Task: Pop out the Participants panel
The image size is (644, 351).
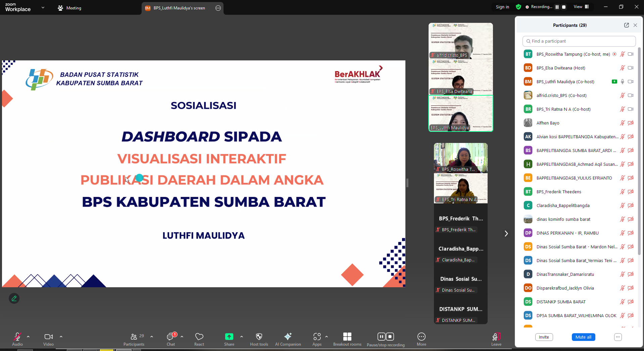Action: coord(626,25)
